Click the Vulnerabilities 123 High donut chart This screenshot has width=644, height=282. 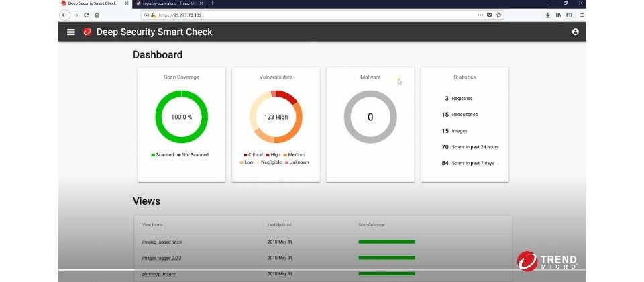coord(276,117)
